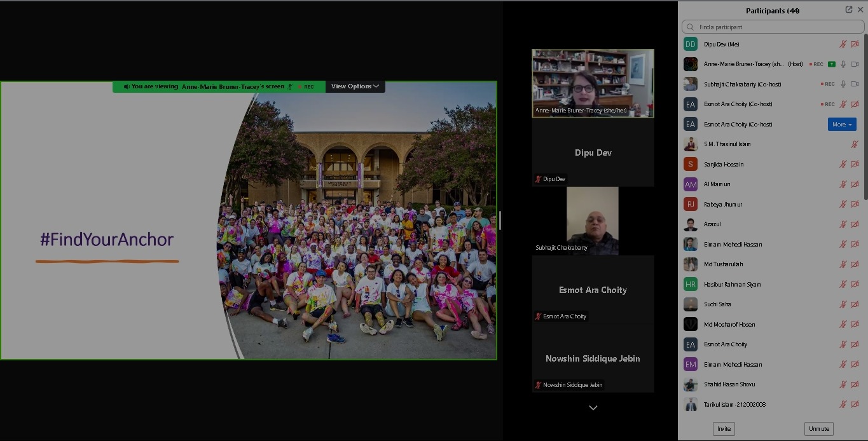Click Sanjida Hossain's muted microphone icon
This screenshot has width=868, height=441.
click(843, 165)
